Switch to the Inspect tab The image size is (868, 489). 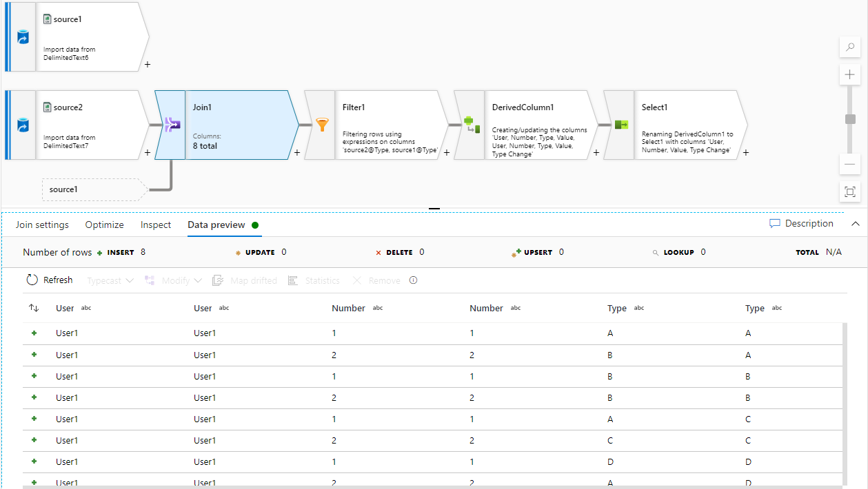(x=156, y=225)
